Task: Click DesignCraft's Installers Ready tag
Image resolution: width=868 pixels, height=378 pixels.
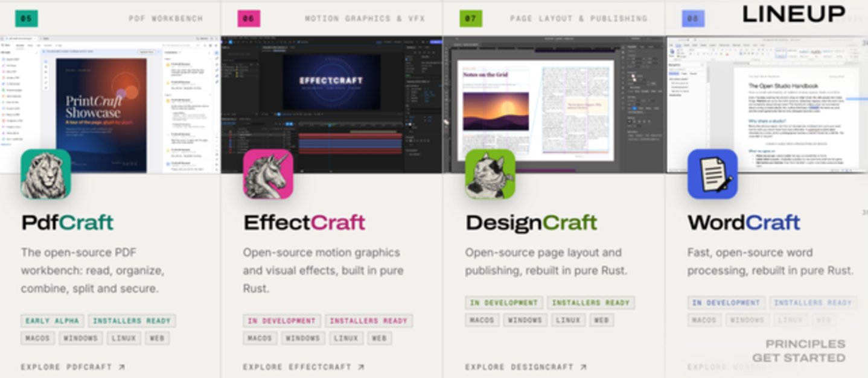Action: click(592, 303)
